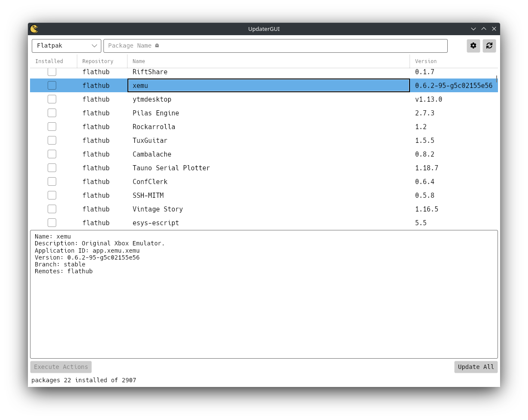Toggle installed checkbox for Cambalache
Viewport: 528px width, 420px height.
point(52,154)
